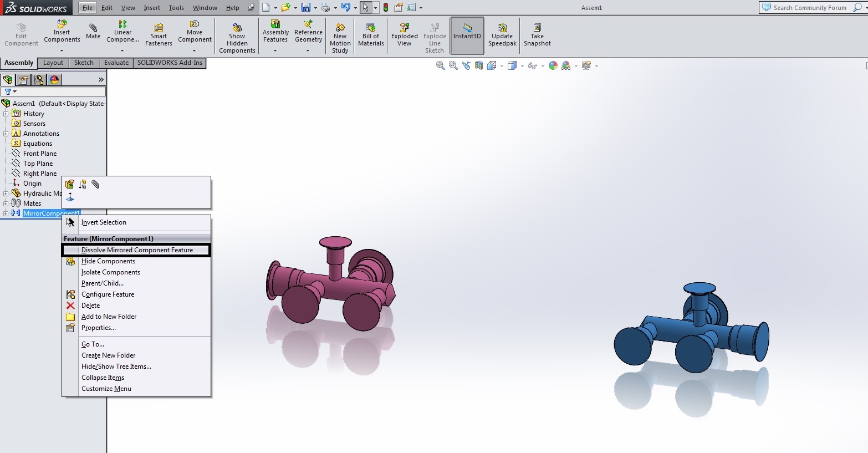868x453 pixels.
Task: Click the Edit Appearance color ball icon
Action: click(553, 65)
